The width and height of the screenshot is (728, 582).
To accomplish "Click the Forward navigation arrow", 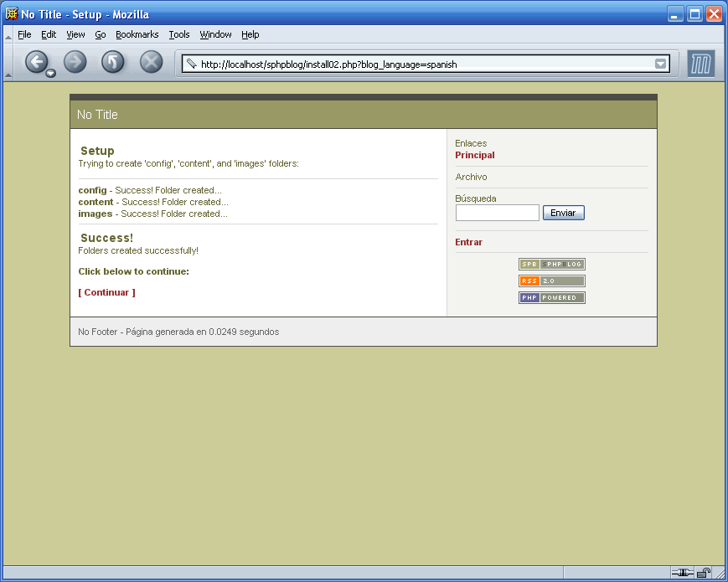I will tap(75, 62).
